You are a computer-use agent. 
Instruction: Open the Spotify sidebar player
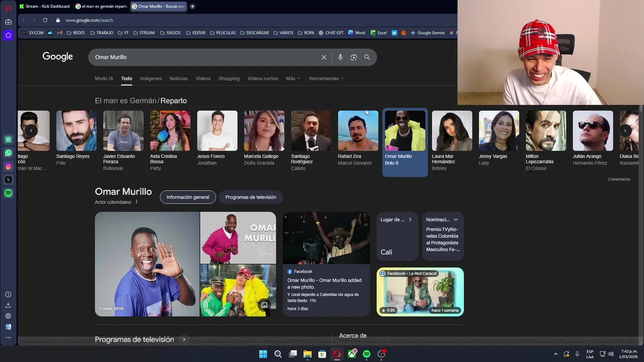[x=8, y=193]
